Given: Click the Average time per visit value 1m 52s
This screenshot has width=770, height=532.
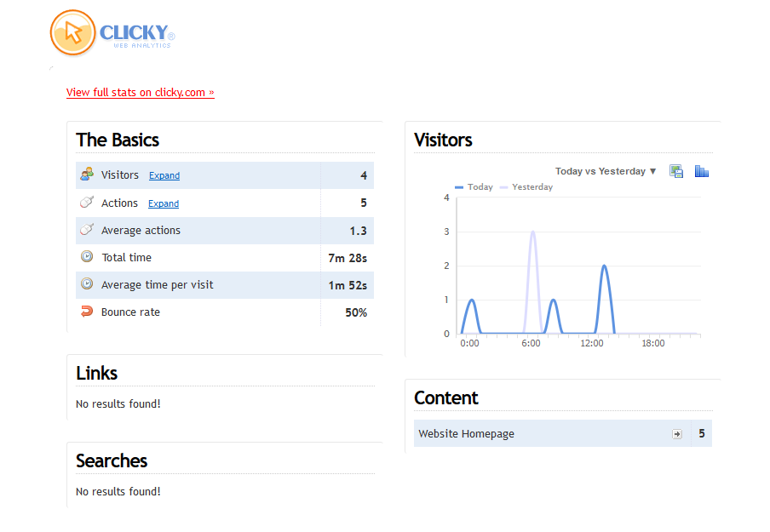Looking at the screenshot, I should click(348, 286).
